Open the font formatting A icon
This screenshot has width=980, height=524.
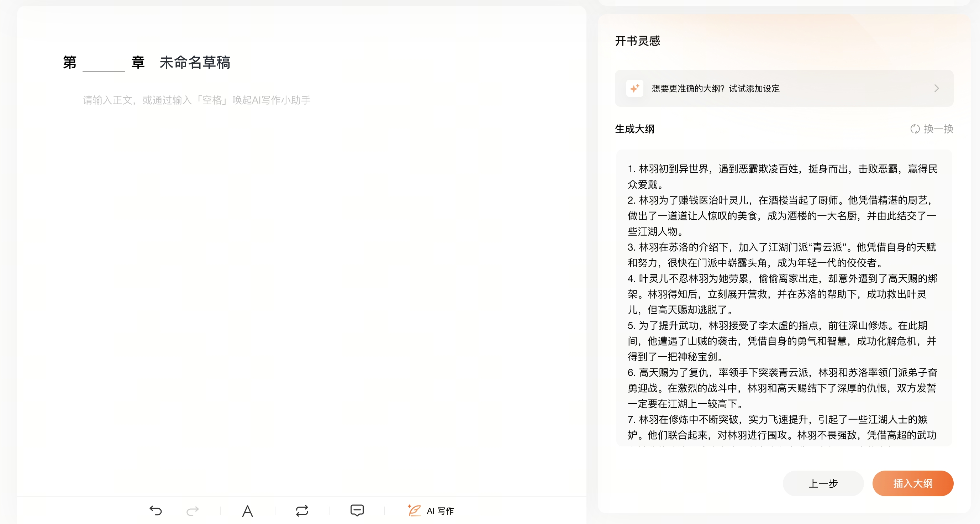point(247,511)
